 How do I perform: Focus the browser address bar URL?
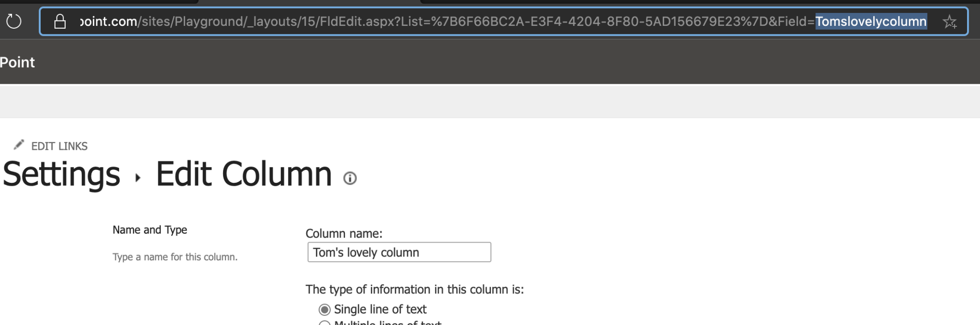click(503, 22)
